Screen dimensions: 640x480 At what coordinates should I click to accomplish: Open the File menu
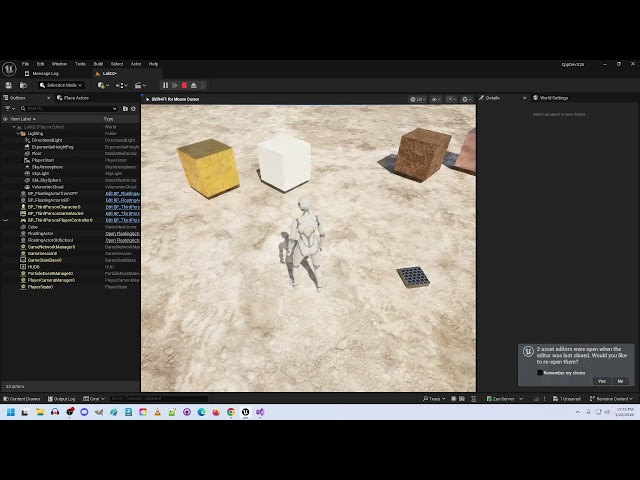pyautogui.click(x=25, y=64)
